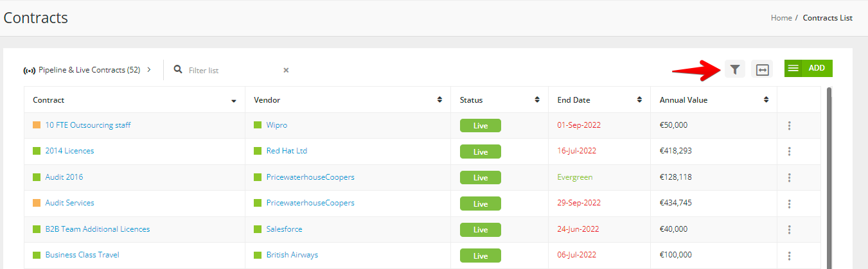Open row menu for 2014 Licences
The image size is (868, 269).
(x=789, y=152)
